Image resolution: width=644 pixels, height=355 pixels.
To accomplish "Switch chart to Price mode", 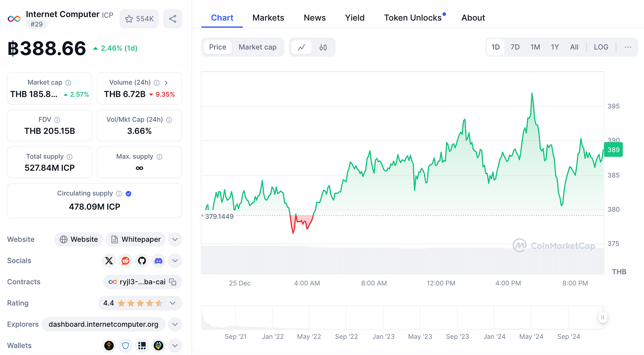I will point(218,47).
